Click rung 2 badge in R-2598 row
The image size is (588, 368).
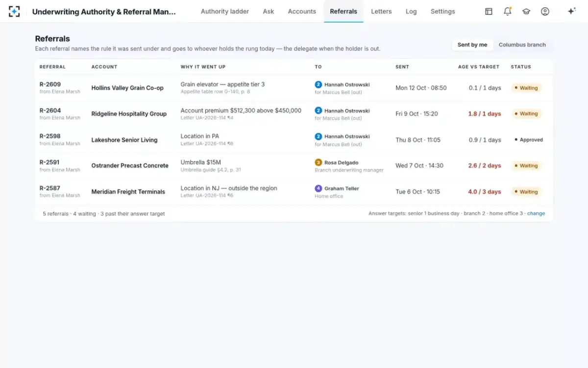[x=318, y=136]
